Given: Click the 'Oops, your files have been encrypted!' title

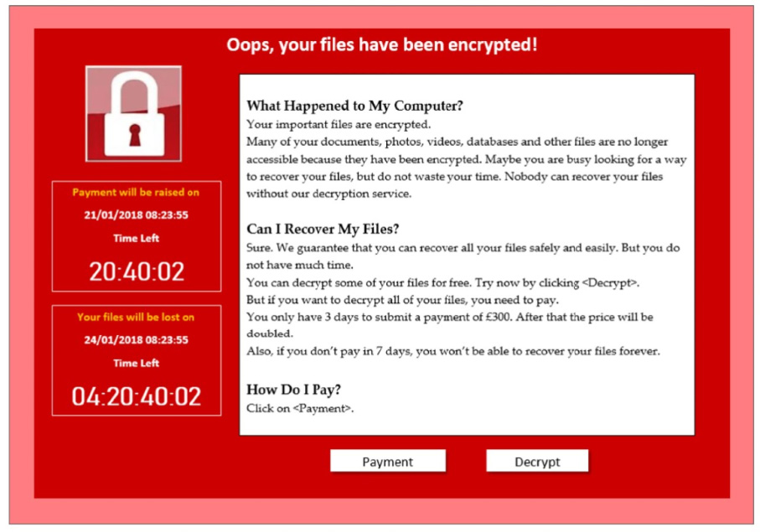Looking at the screenshot, I should [x=382, y=45].
